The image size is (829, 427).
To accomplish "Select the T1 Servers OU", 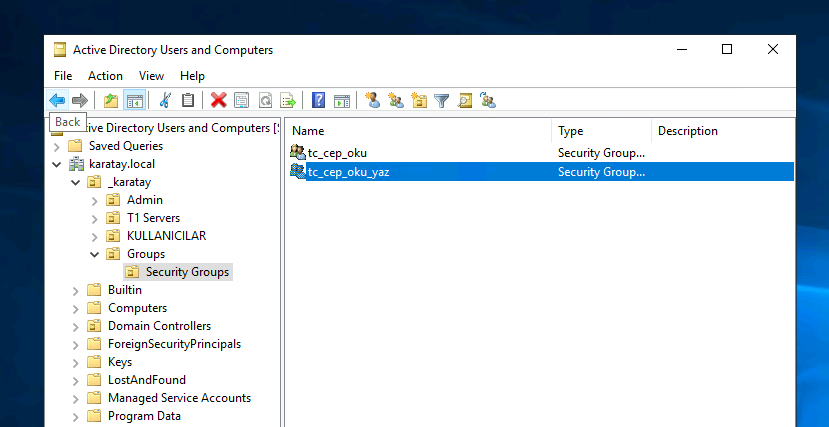I will click(153, 218).
